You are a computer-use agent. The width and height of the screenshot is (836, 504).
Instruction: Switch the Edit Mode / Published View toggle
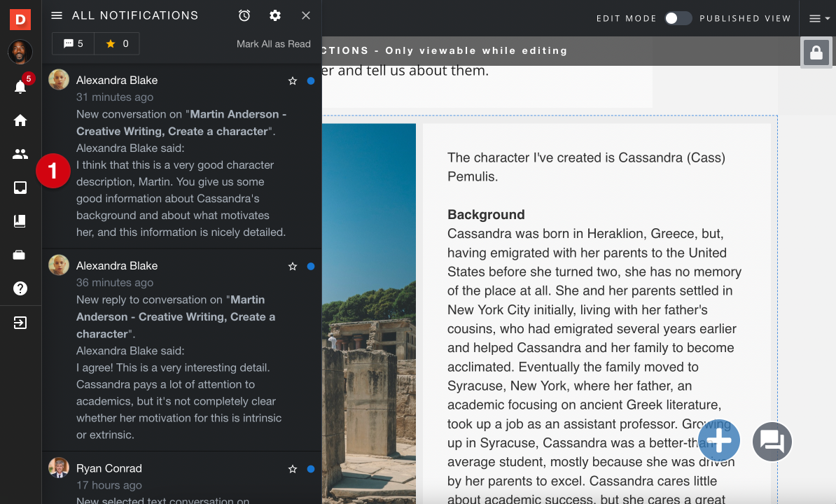click(x=678, y=18)
